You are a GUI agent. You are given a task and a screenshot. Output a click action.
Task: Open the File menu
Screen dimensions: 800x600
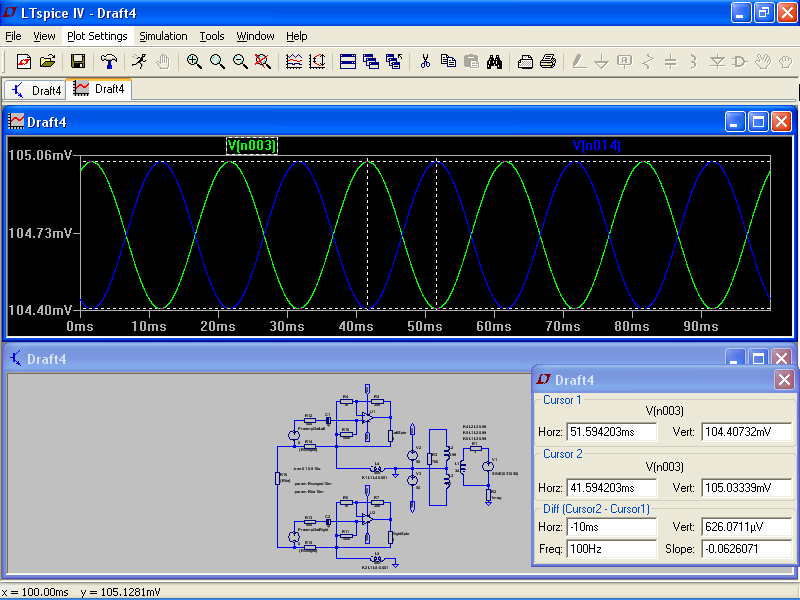13,36
